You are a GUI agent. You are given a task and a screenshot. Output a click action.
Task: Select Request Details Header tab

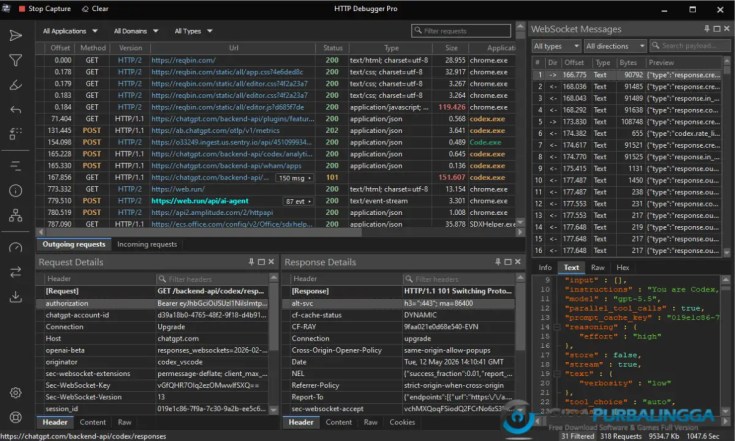[55, 422]
